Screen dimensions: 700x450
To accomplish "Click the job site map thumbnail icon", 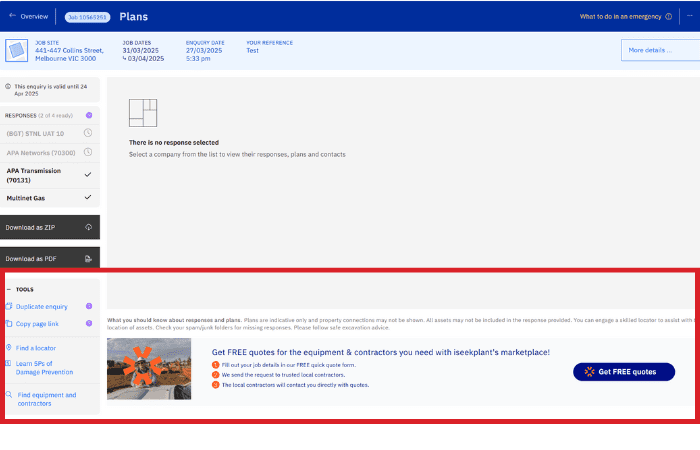I will pos(17,50).
